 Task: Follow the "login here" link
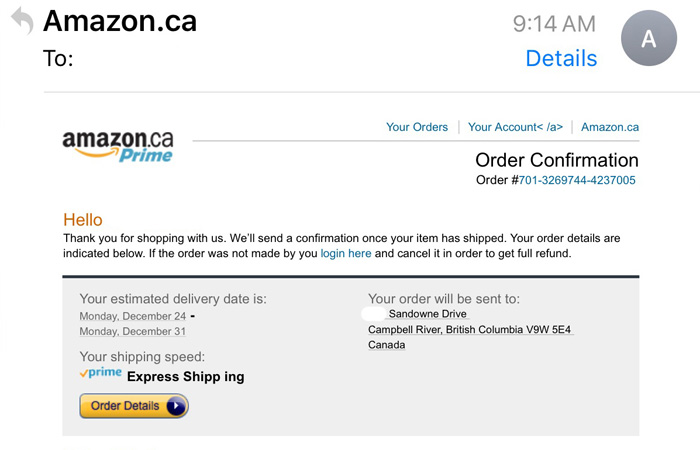[x=346, y=254]
